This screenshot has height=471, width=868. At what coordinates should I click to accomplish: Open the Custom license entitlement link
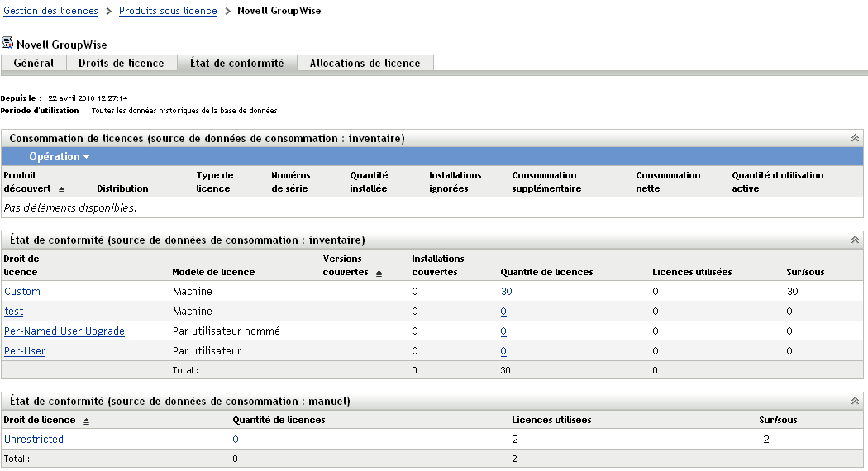tap(22, 292)
